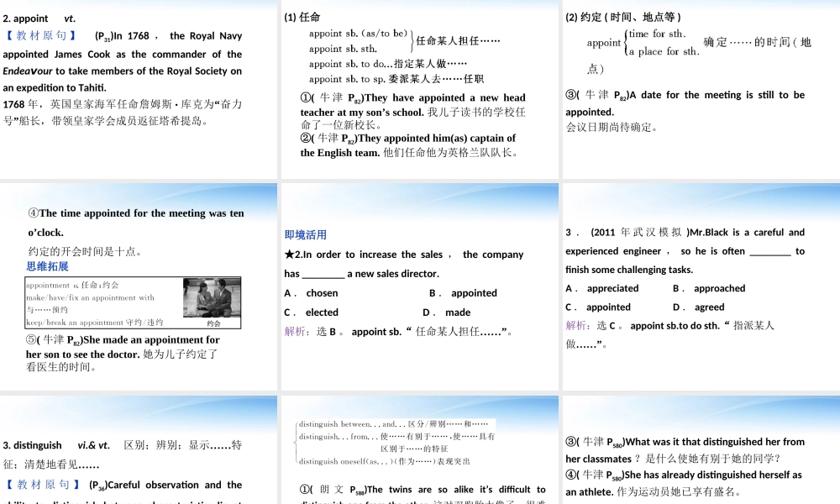The image size is (840, 504).
Task: Choose option 'D. made'
Action: coord(447,312)
